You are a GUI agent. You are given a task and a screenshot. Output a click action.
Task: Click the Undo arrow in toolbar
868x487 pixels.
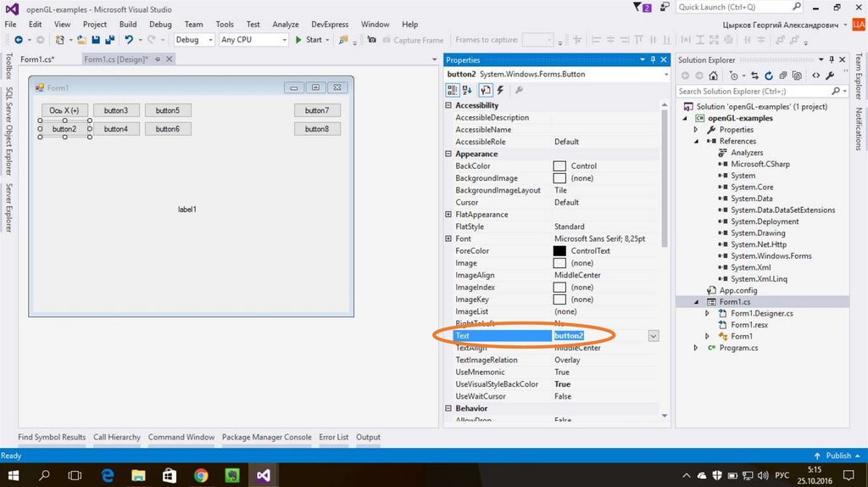(129, 40)
